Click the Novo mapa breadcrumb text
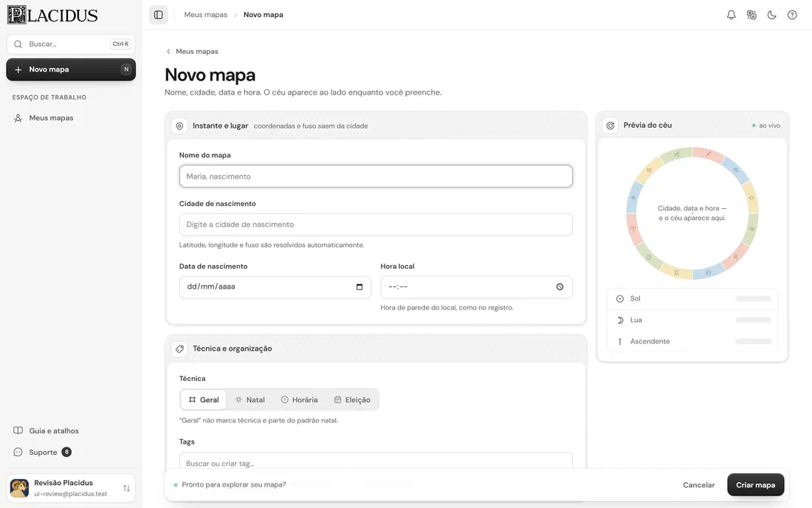Viewport: 812px width, 508px height. click(263, 15)
